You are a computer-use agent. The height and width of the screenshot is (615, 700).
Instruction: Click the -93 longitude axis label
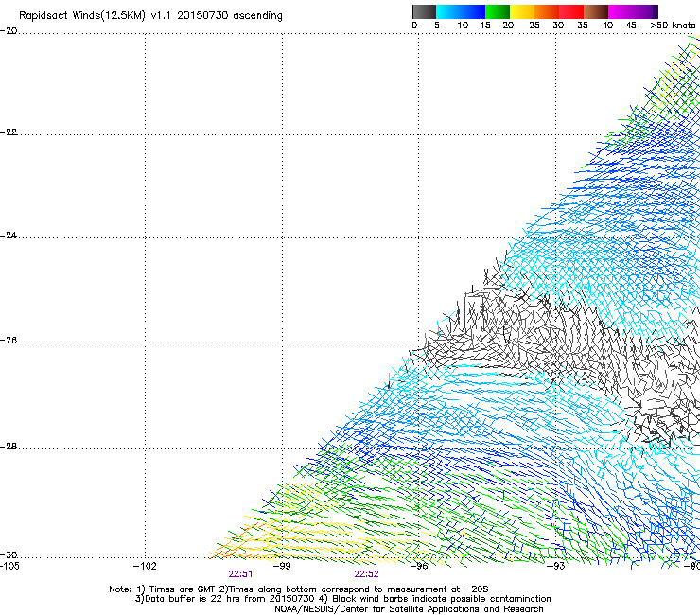(556, 566)
